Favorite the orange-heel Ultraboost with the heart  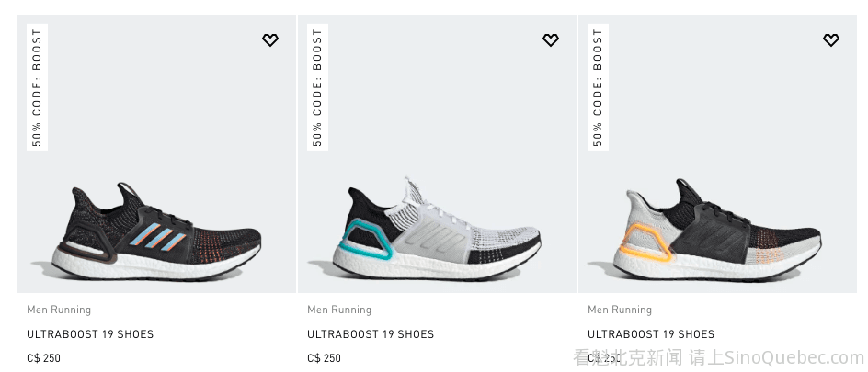(x=830, y=40)
